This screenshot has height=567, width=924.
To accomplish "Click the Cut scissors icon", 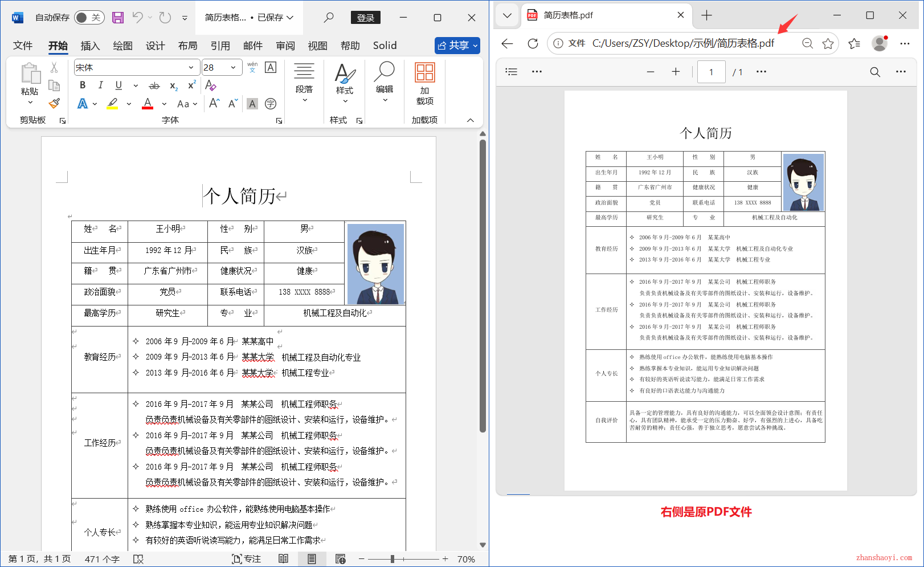I will click(x=54, y=67).
